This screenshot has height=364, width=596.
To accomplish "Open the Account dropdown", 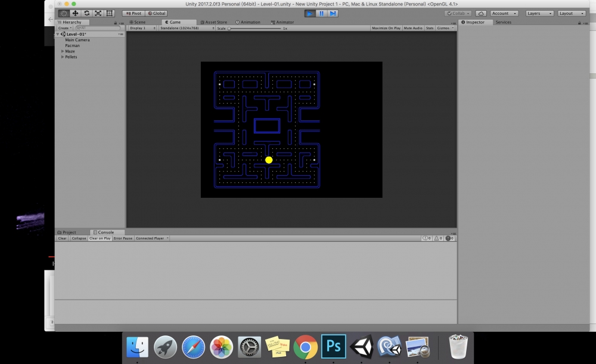I will click(x=504, y=13).
